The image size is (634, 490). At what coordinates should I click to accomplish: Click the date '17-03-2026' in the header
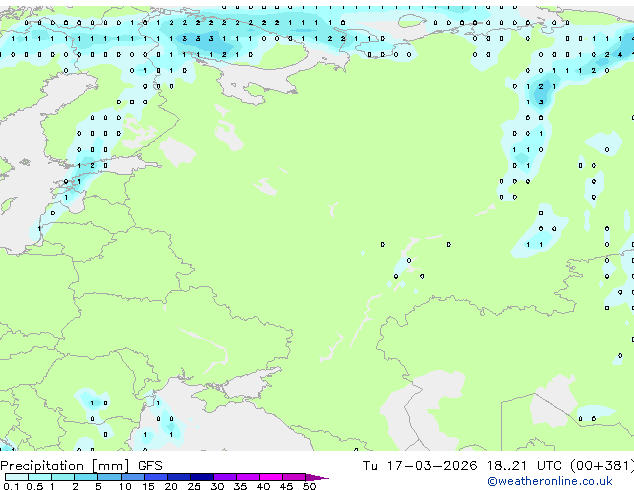tap(432, 466)
